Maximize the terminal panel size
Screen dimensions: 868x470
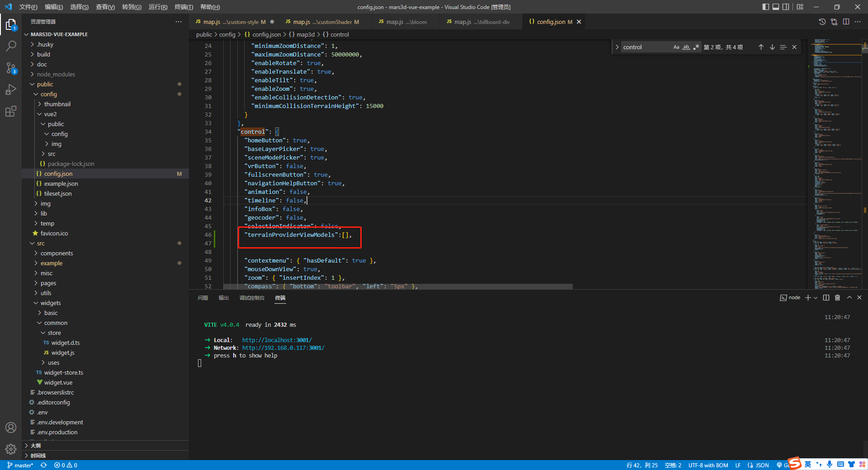[x=849, y=297]
